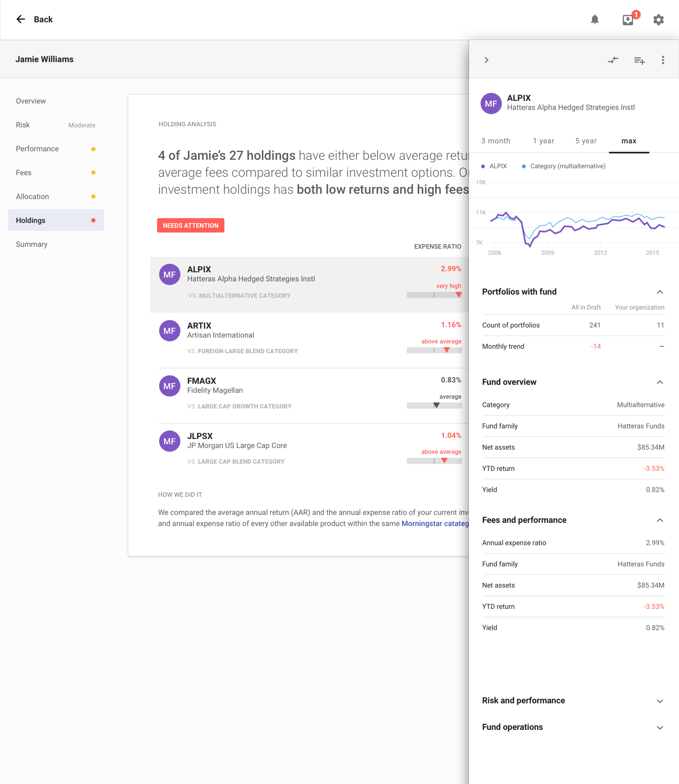Collapse the Portfolios with fund section
Viewport: 679px width, 784px height.
point(660,292)
